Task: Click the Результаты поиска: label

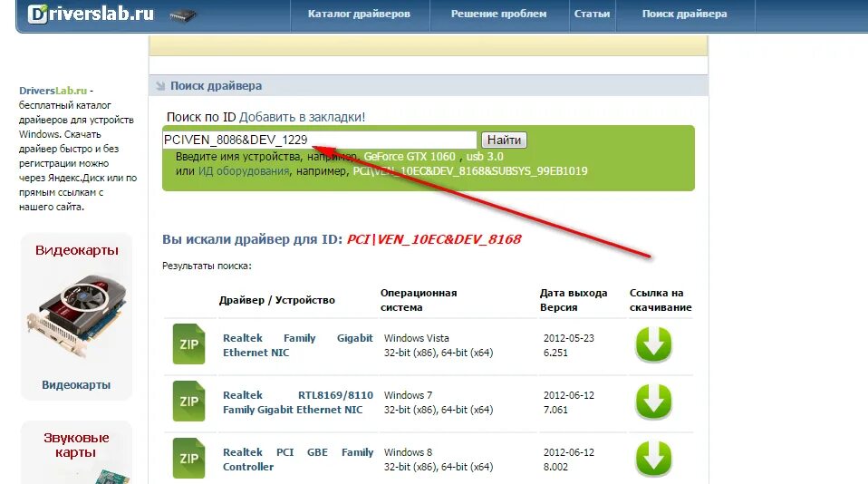Action: pyautogui.click(x=207, y=266)
